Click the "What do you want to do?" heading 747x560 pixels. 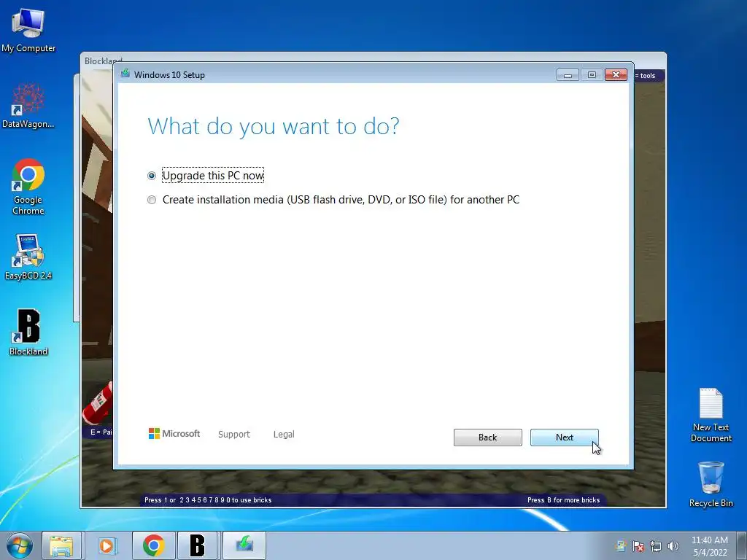(274, 127)
